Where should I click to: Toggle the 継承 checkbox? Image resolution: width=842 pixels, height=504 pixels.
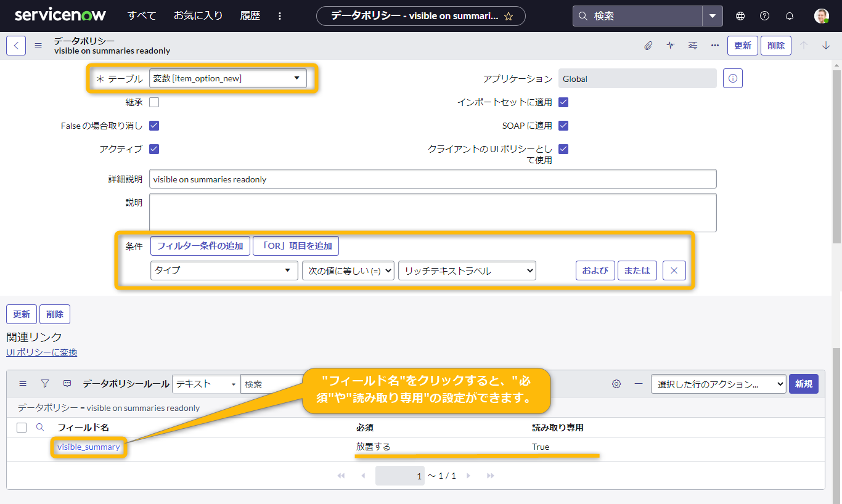153,102
